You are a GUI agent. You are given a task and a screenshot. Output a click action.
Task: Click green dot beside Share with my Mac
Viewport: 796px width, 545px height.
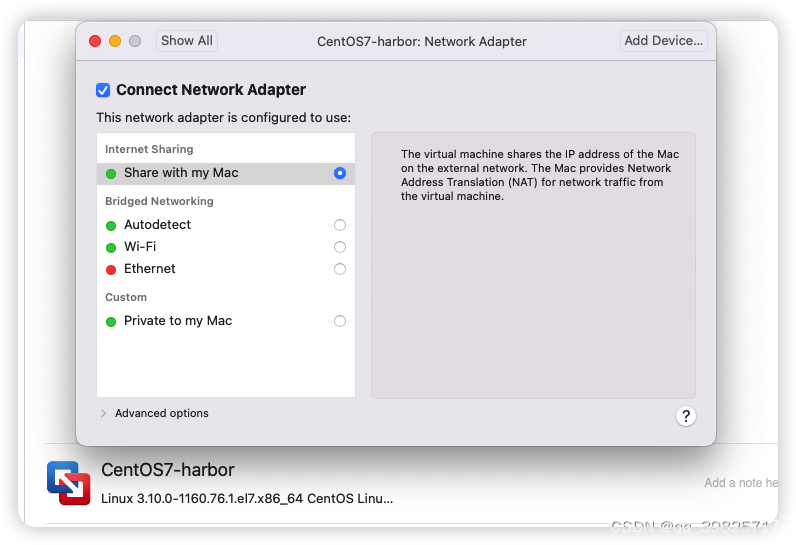111,174
